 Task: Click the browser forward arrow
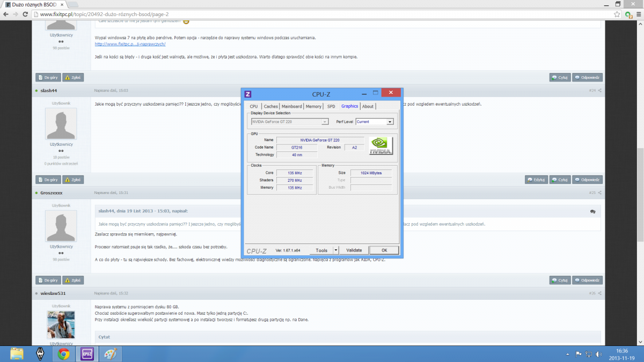[16, 14]
